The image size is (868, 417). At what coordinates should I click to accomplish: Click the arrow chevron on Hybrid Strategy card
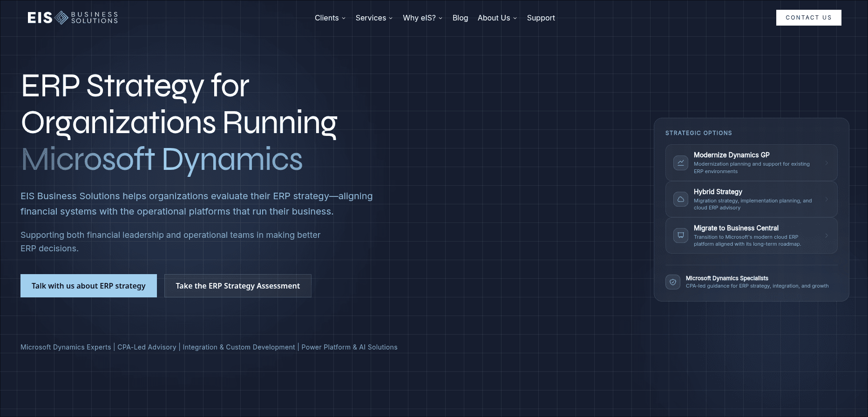point(827,199)
